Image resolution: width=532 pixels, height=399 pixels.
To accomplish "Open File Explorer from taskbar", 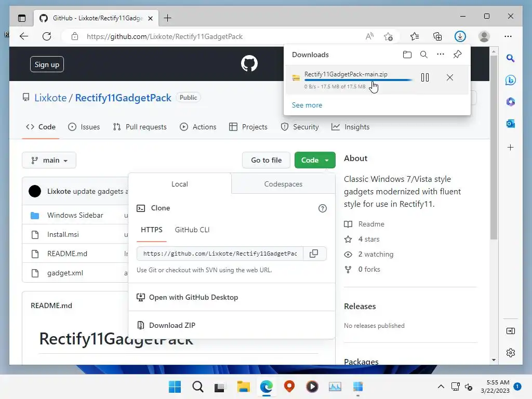I will pos(243,387).
